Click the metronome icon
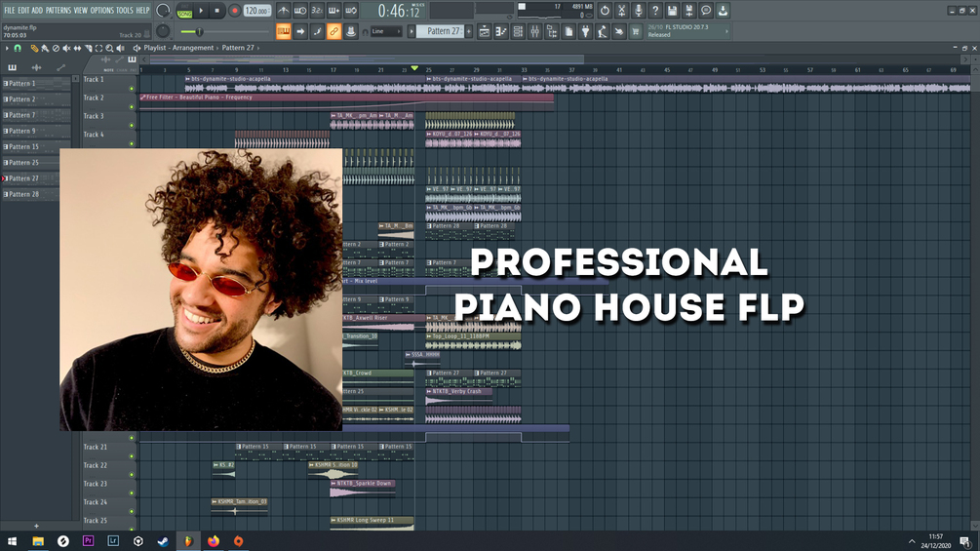The image size is (980, 551). point(283,11)
